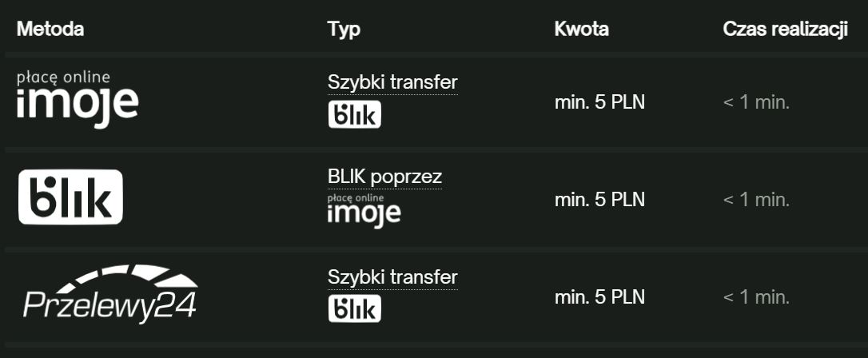Select the large BLIK logo payment method

[70, 197]
